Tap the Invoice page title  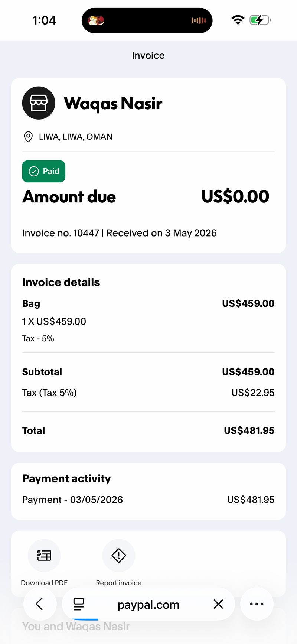point(148,55)
